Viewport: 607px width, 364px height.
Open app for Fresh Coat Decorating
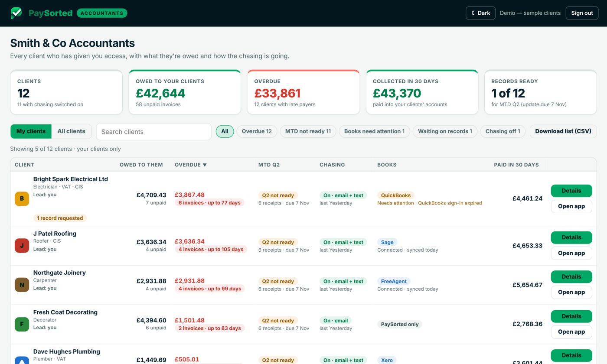(571, 332)
